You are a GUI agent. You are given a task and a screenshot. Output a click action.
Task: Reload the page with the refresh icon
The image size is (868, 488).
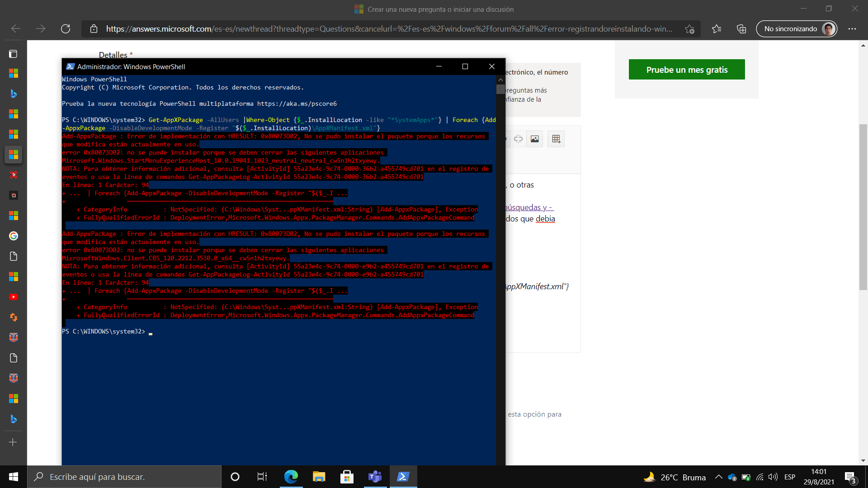click(x=66, y=29)
